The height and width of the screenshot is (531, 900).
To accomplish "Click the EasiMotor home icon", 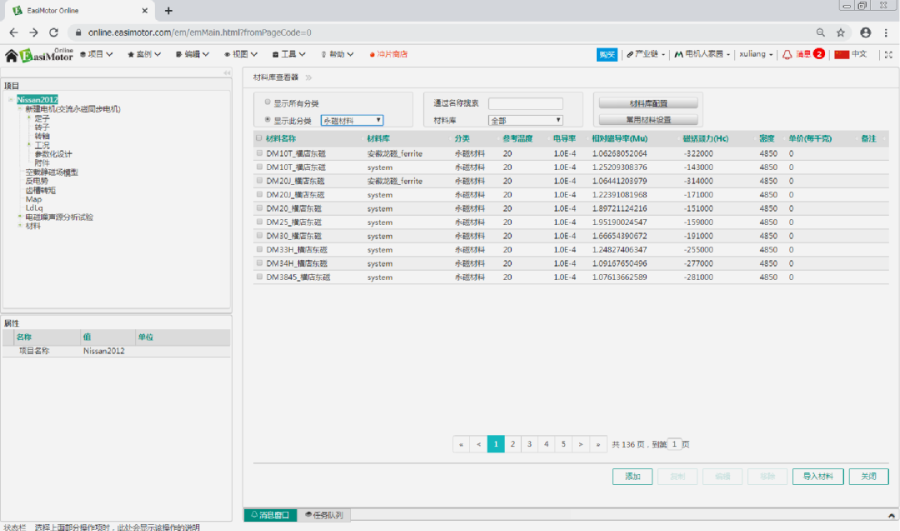I will [11, 56].
